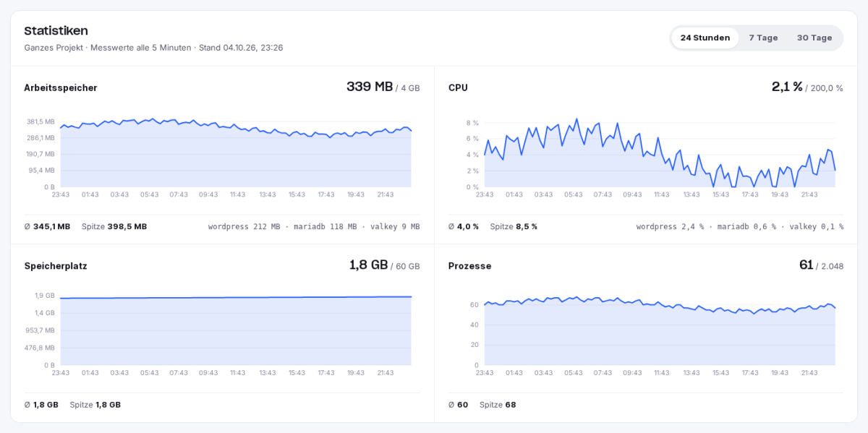Click the CPU average 4,0 %
868x433 pixels.
click(x=464, y=226)
